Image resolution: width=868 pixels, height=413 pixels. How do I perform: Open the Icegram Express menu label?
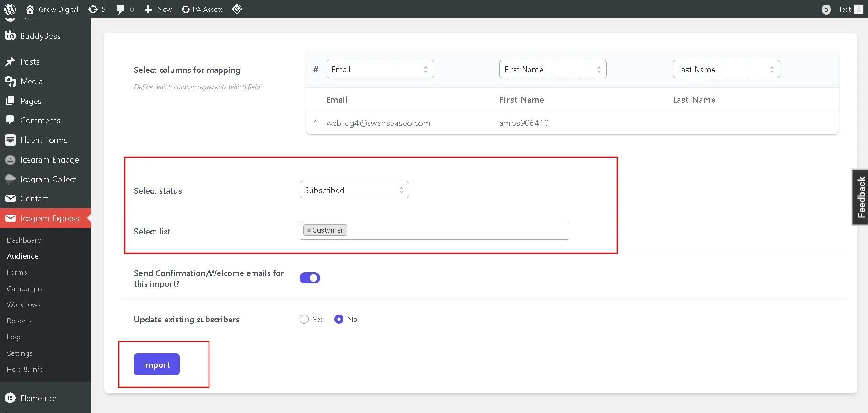[50, 218]
